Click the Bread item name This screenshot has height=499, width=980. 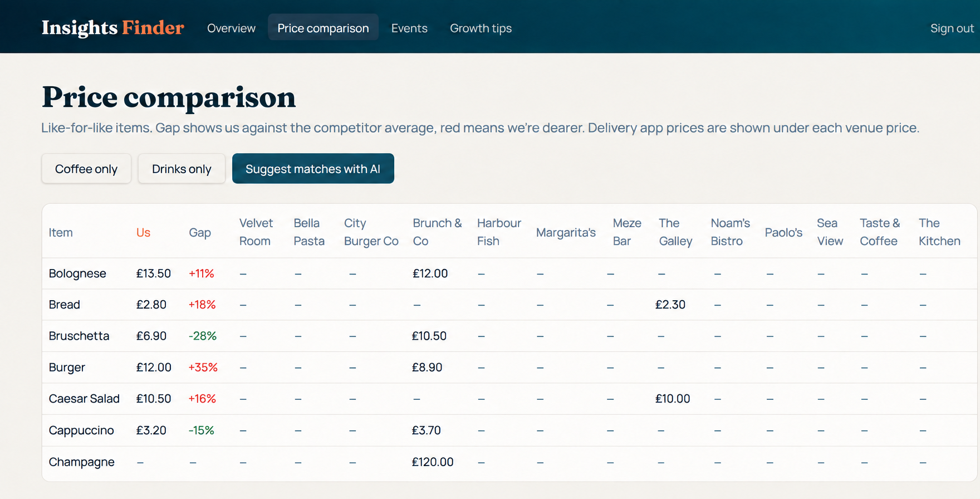pos(65,305)
